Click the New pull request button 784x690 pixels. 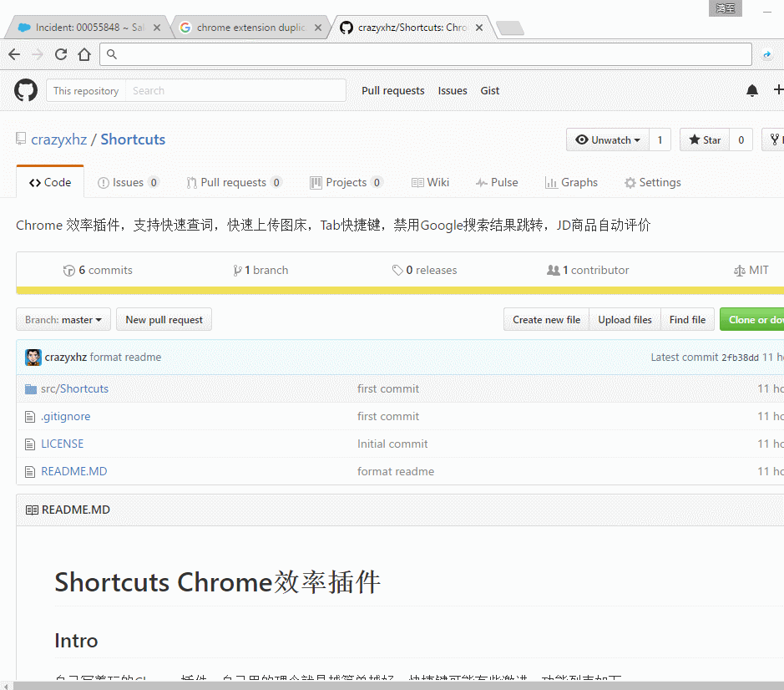pos(164,319)
